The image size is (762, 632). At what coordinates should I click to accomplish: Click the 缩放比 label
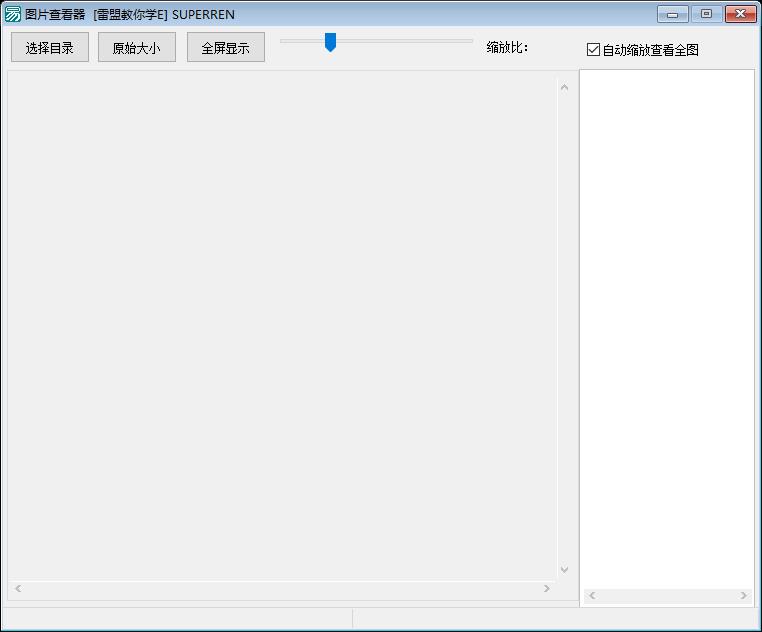tap(507, 48)
